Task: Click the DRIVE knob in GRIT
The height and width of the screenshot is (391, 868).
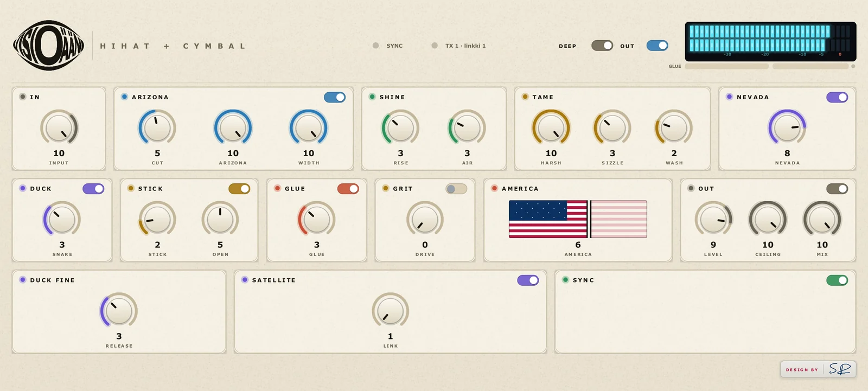Action: pyautogui.click(x=425, y=220)
